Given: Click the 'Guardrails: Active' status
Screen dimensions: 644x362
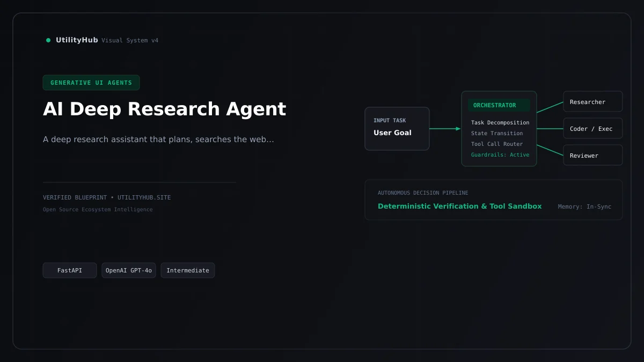Looking at the screenshot, I should [500, 155].
